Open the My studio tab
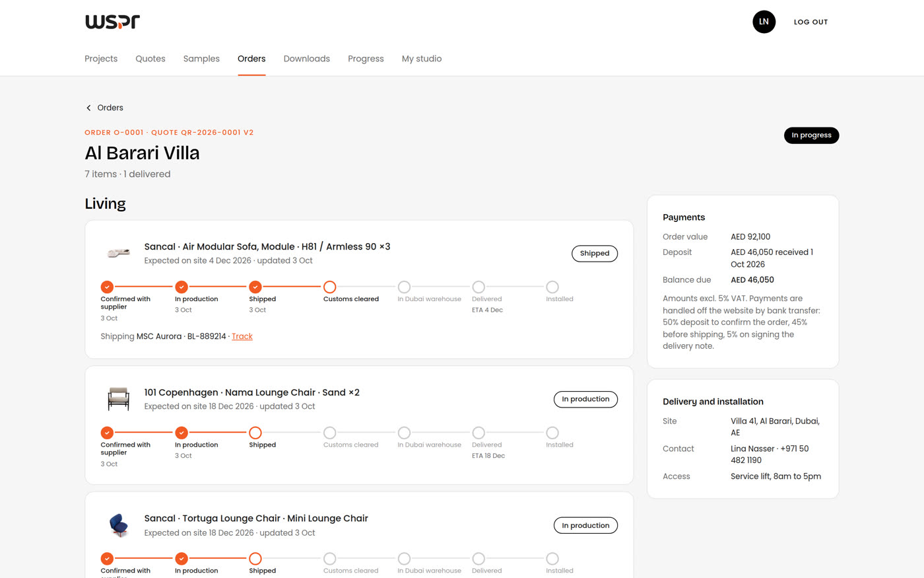Viewport: 924px width, 578px height. pos(422,59)
